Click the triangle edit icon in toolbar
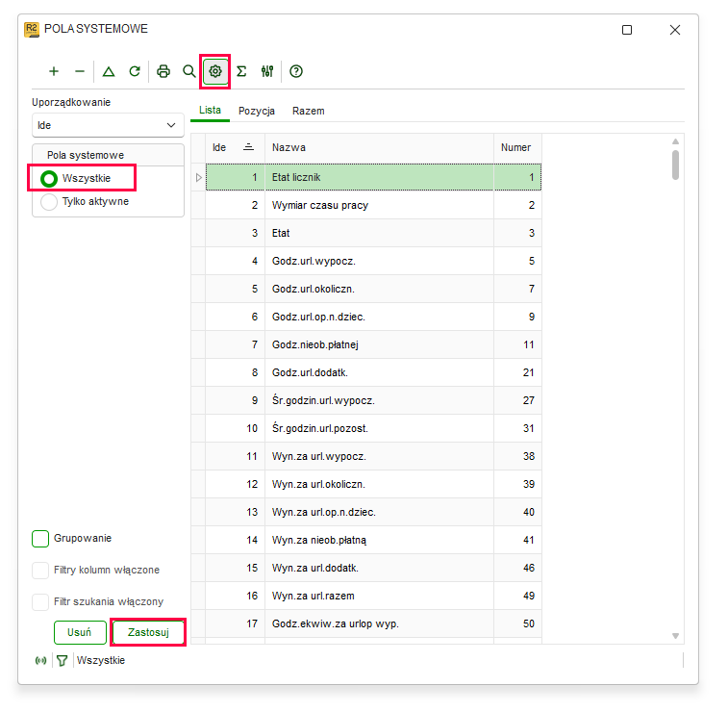The width and height of the screenshot is (728, 712). [x=109, y=71]
